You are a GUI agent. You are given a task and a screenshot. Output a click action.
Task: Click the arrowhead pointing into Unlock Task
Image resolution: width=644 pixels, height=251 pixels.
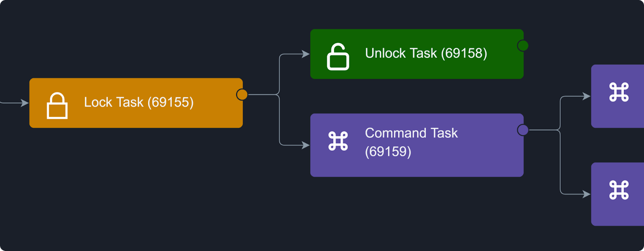click(x=306, y=54)
